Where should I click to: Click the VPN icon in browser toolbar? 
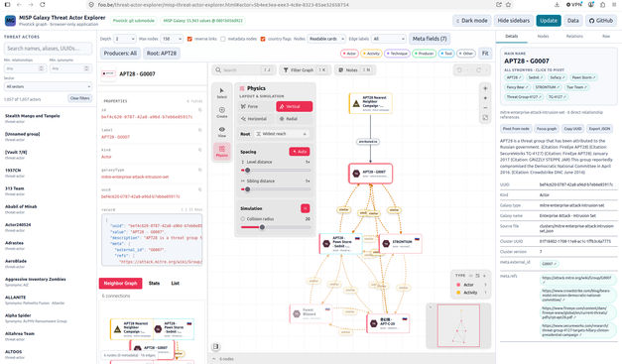574,5
